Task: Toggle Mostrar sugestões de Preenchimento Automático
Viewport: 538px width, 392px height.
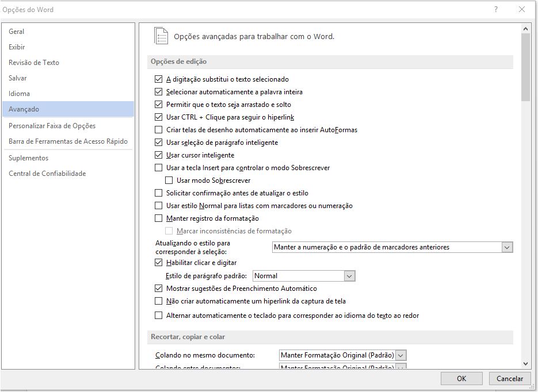Action: [x=158, y=289]
